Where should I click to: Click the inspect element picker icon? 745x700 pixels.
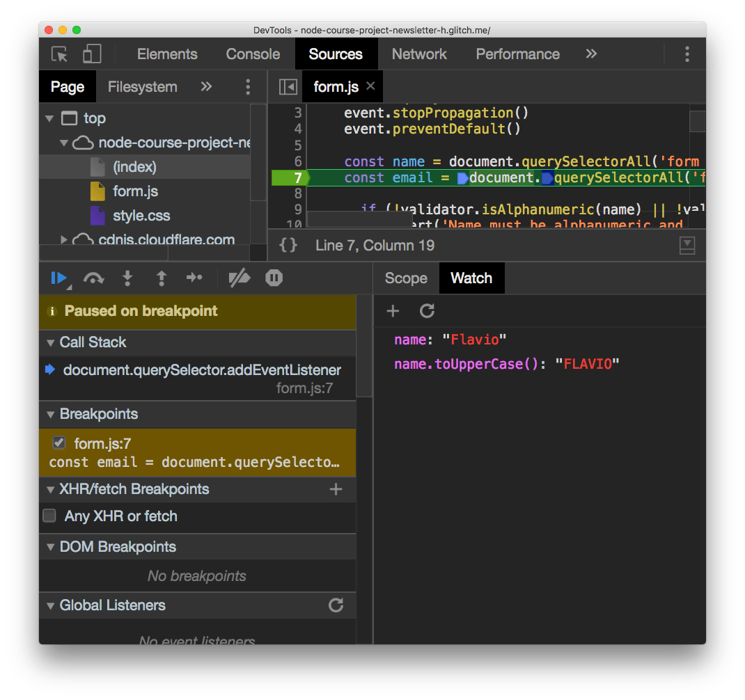60,54
